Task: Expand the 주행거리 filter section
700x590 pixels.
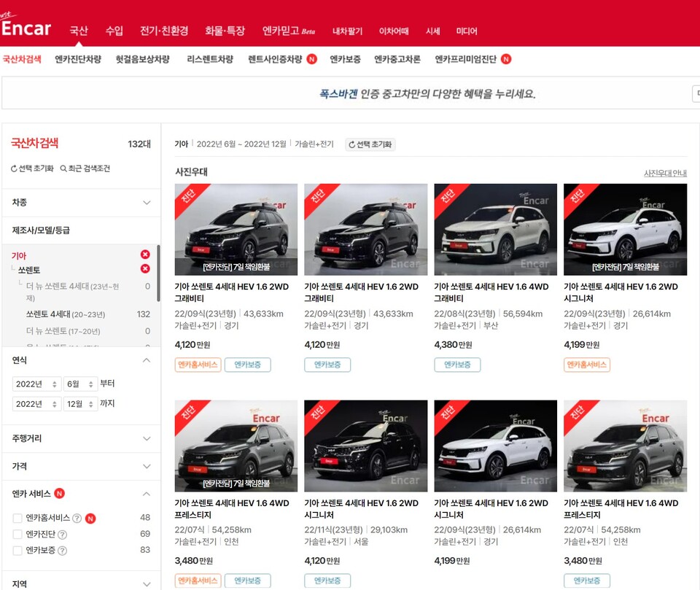Action: (81, 438)
